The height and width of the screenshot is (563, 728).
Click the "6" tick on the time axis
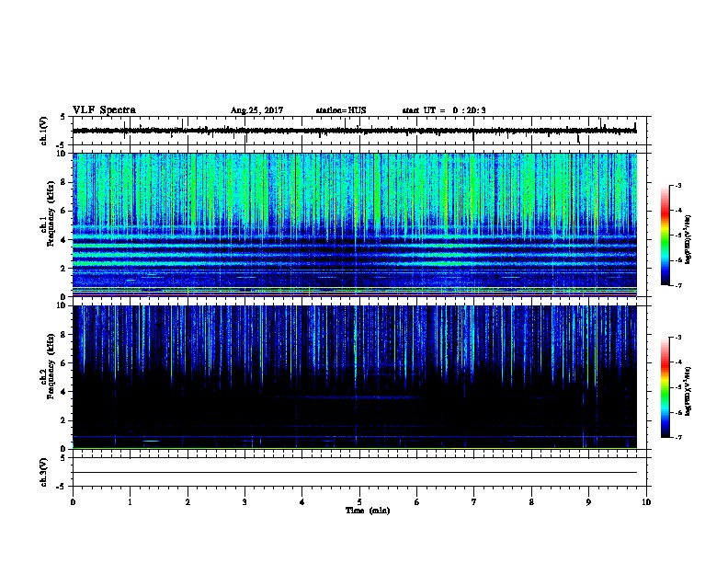click(417, 502)
